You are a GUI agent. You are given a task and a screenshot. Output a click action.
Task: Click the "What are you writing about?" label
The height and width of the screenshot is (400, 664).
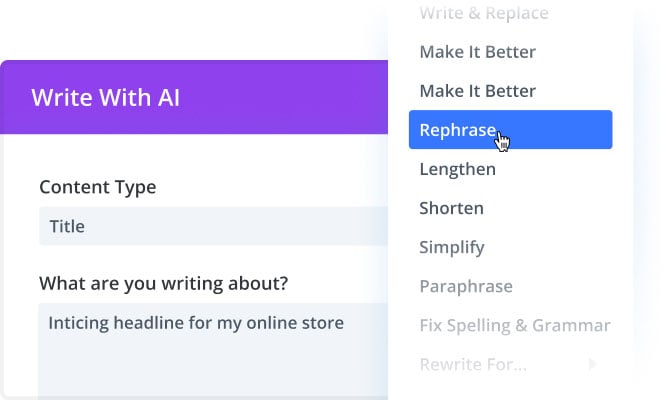(x=163, y=283)
